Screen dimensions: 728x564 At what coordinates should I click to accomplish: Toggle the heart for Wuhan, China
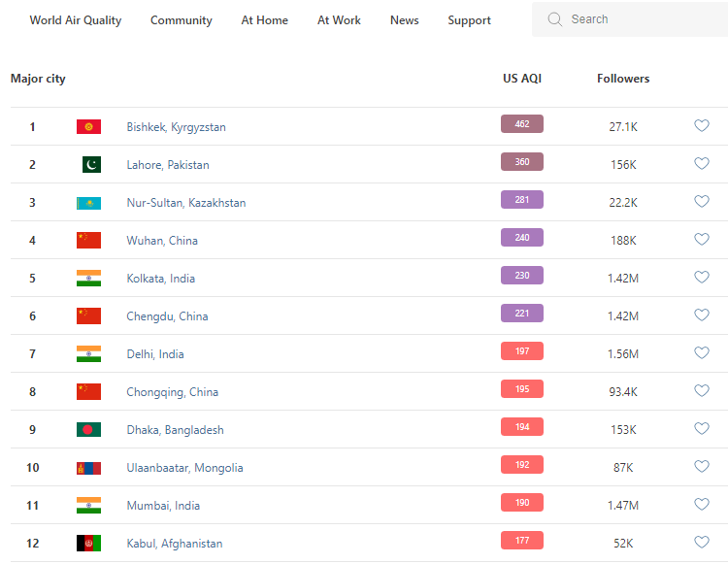(702, 240)
